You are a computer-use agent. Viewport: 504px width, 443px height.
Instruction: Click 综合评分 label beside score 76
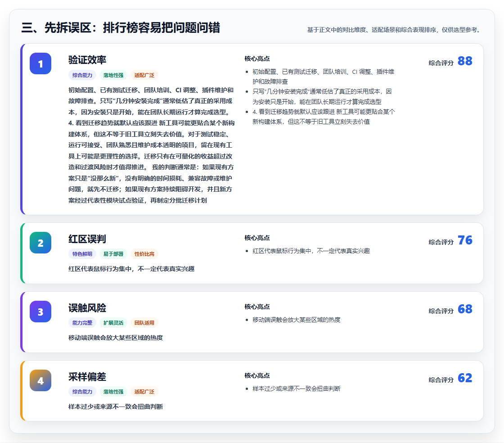pos(441,242)
